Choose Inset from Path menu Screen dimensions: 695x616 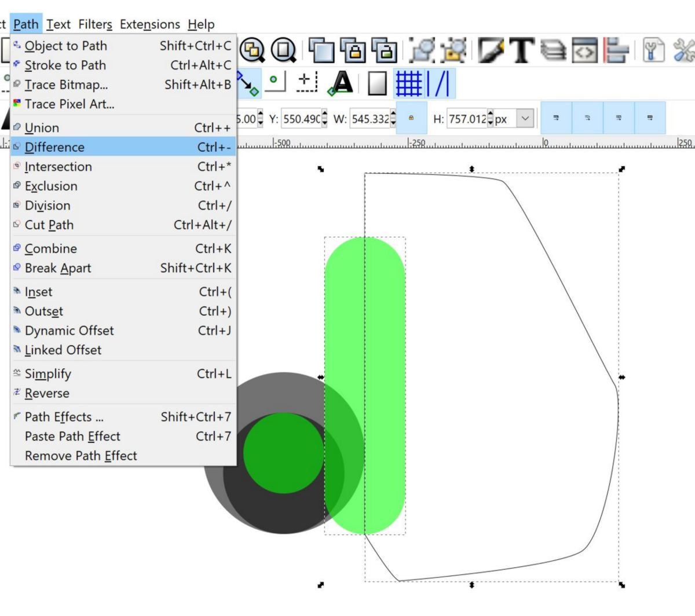point(123,292)
